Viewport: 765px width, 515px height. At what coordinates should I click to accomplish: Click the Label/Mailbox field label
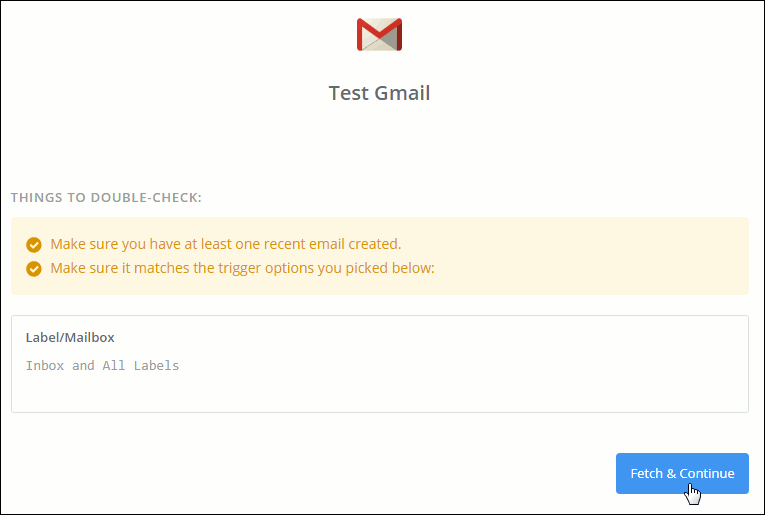click(70, 337)
